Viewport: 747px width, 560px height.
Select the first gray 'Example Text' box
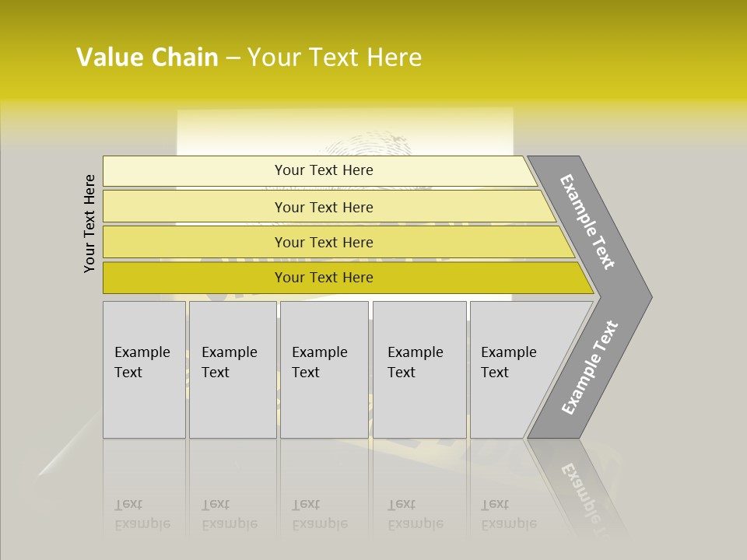click(x=144, y=369)
